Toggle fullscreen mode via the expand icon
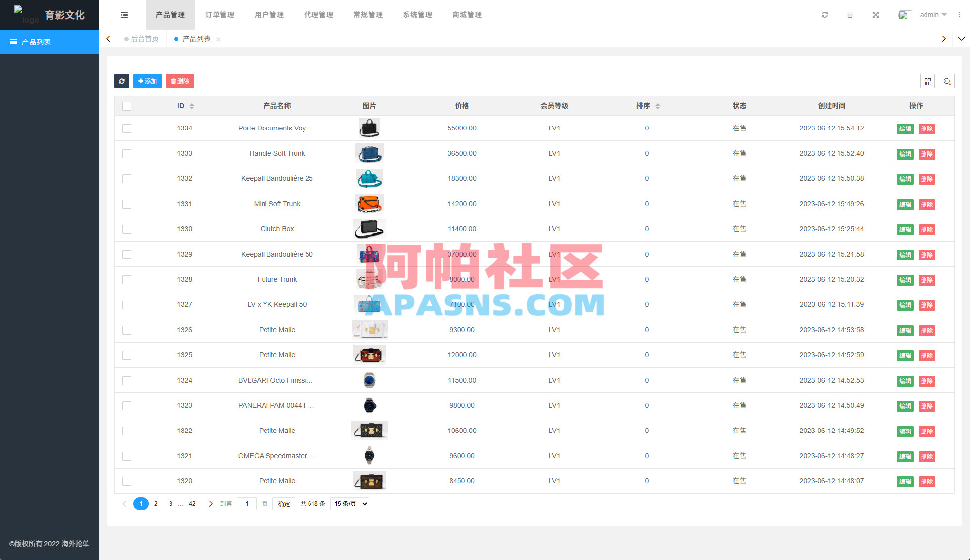The height and width of the screenshot is (560, 970). point(876,15)
